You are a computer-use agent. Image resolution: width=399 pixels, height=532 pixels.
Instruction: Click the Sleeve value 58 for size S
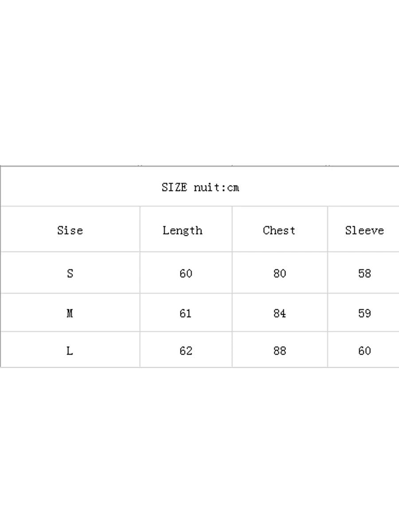(x=364, y=274)
